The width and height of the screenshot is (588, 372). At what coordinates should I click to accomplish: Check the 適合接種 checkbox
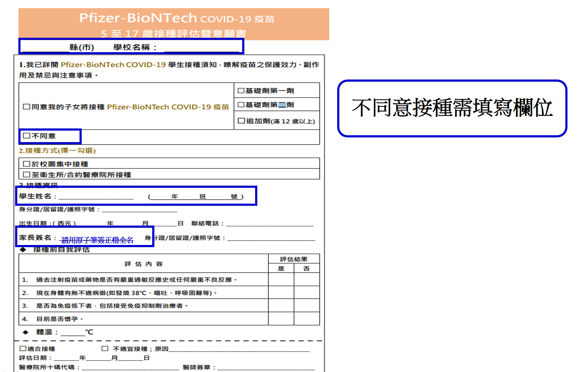[23, 349]
